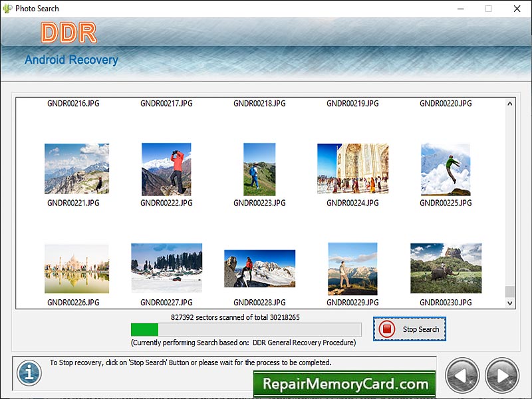The width and height of the screenshot is (532, 399).
Task: Select the elephant photo GNDR00230.JPG
Action: pyautogui.click(x=446, y=269)
